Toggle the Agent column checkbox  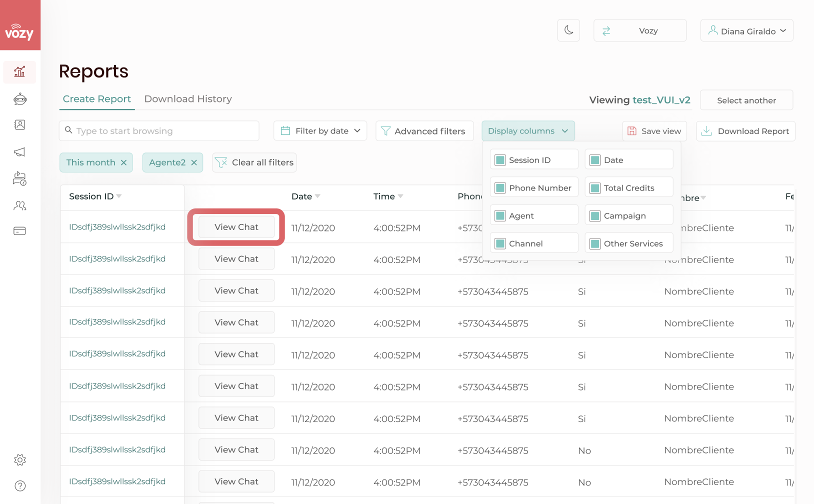coord(500,216)
